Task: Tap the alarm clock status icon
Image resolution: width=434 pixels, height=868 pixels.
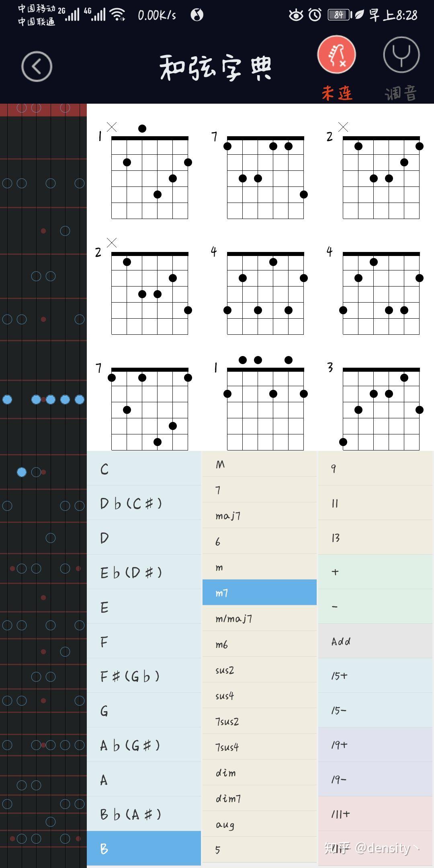Action: point(315,15)
